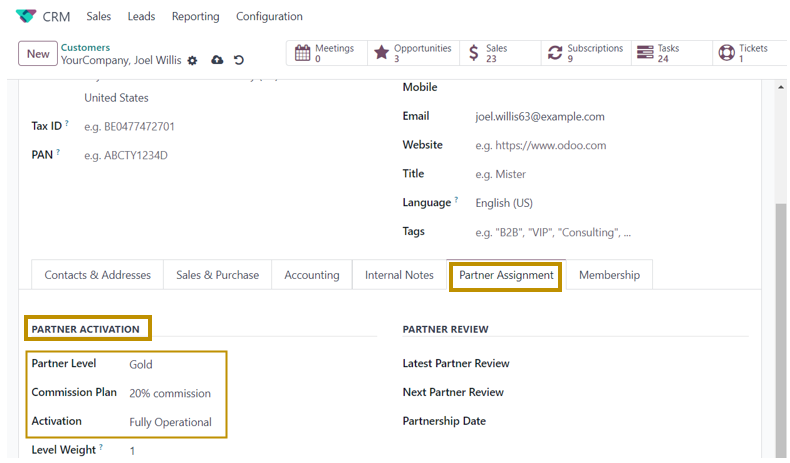The height and width of the screenshot is (463, 790).
Task: Switch to the Membership tab
Action: point(609,275)
